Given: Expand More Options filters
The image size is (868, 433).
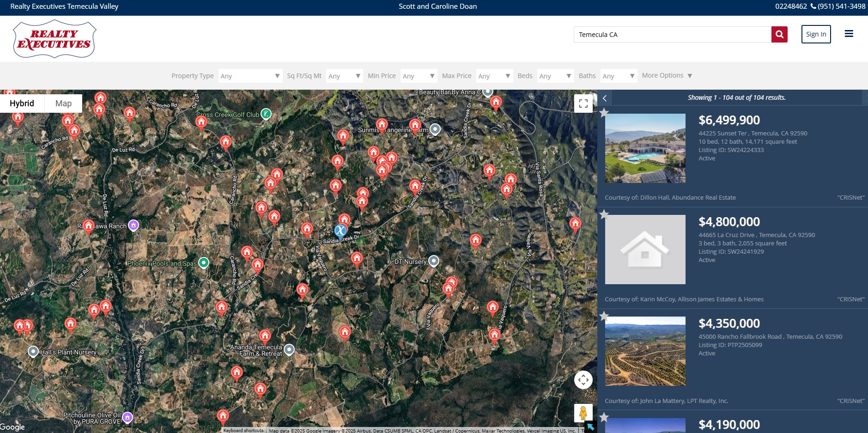Looking at the screenshot, I should coord(667,75).
